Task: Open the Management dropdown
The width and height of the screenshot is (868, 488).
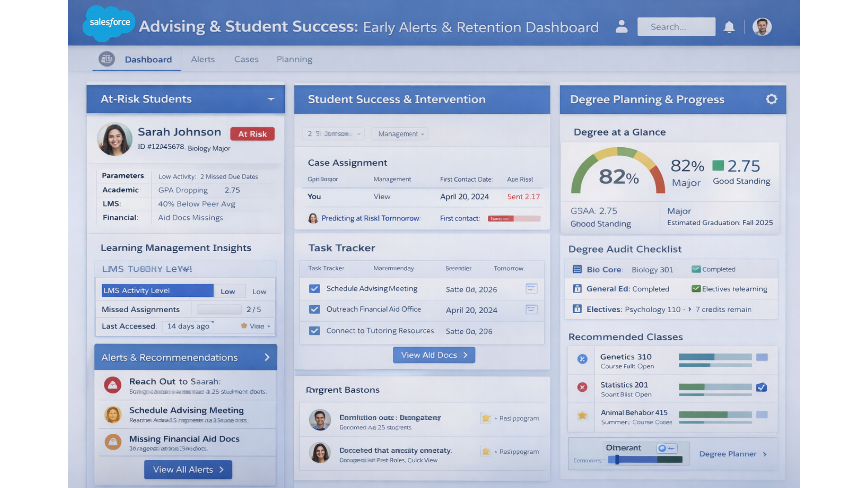Action: pyautogui.click(x=399, y=134)
